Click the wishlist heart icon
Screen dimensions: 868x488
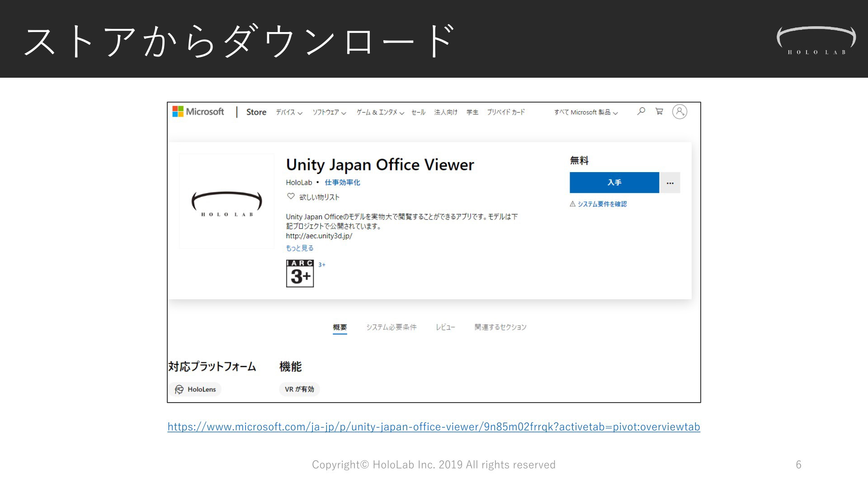click(x=291, y=196)
